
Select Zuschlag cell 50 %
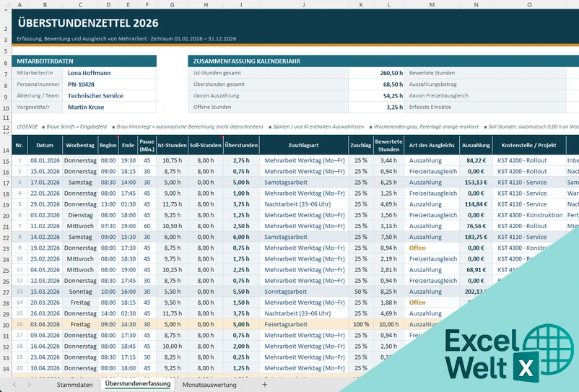point(361,292)
